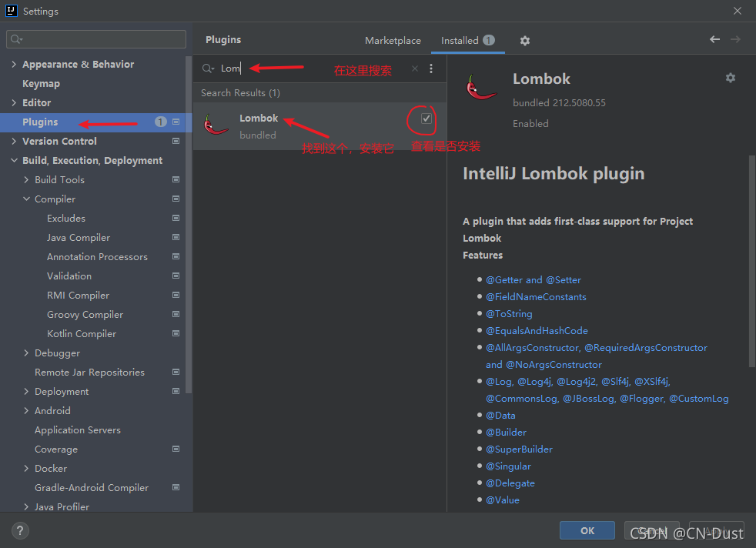Expand the Android node

click(26, 411)
